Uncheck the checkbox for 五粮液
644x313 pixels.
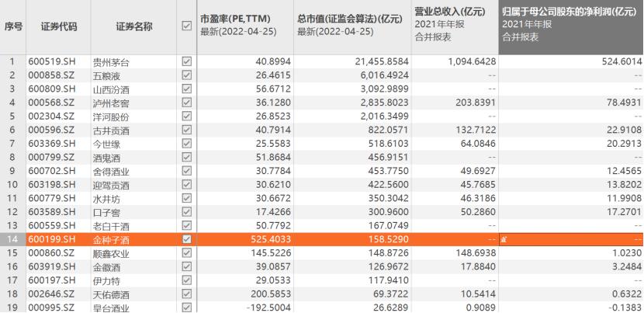pyautogui.click(x=186, y=75)
